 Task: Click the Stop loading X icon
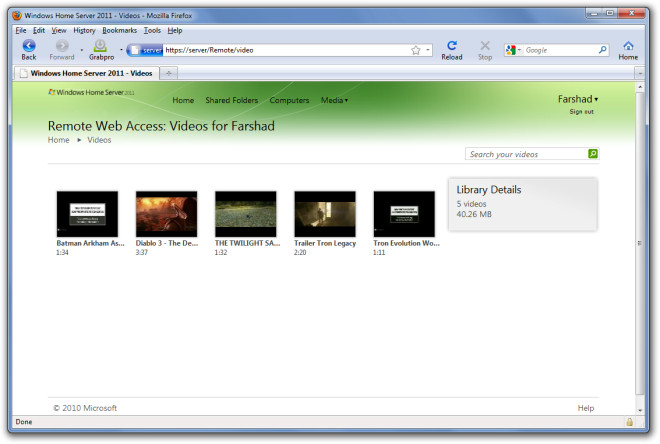coord(485,45)
